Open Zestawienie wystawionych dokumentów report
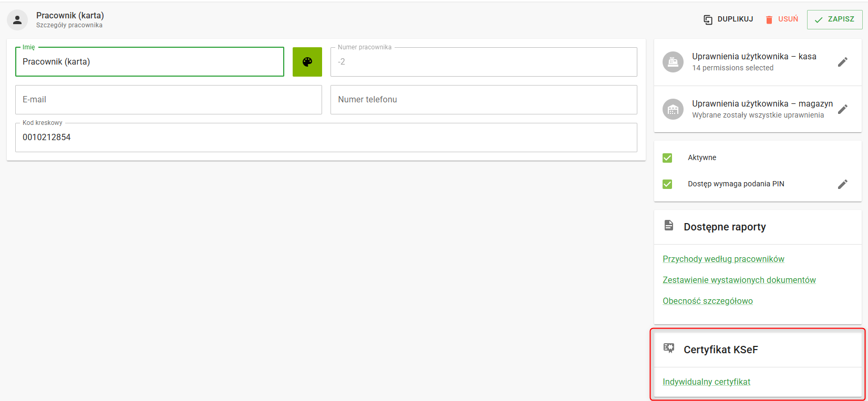 [x=739, y=280]
